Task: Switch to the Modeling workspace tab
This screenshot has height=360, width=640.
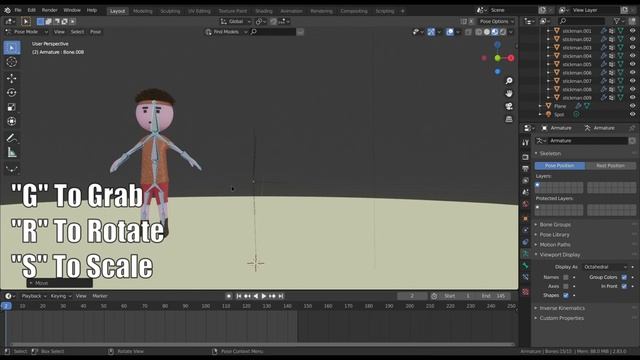Action: (142, 11)
